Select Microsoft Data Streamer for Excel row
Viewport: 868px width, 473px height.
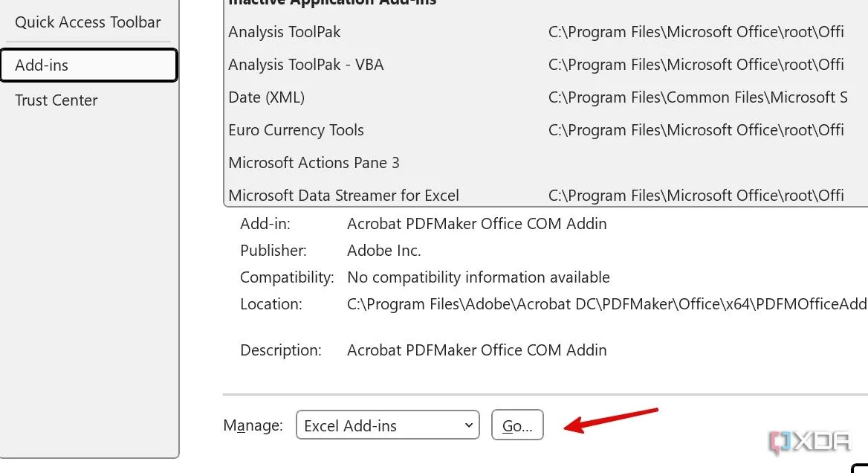(x=545, y=195)
